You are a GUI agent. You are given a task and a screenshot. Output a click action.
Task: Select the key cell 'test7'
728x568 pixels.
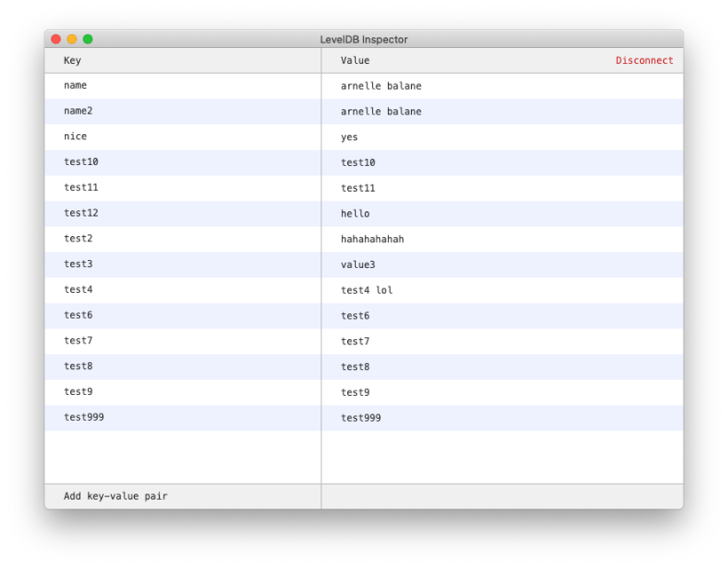(183, 341)
